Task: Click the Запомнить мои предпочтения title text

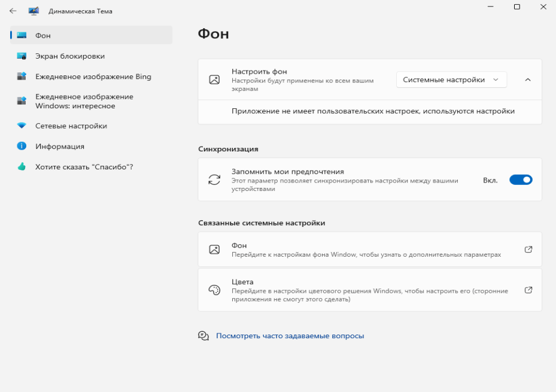Action: click(287, 172)
